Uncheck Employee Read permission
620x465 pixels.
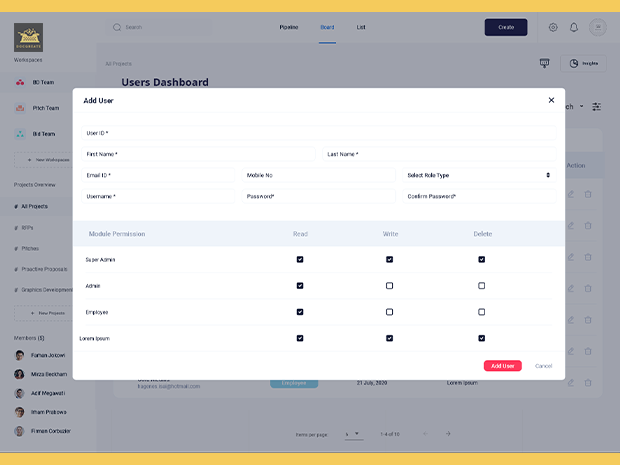pos(300,312)
